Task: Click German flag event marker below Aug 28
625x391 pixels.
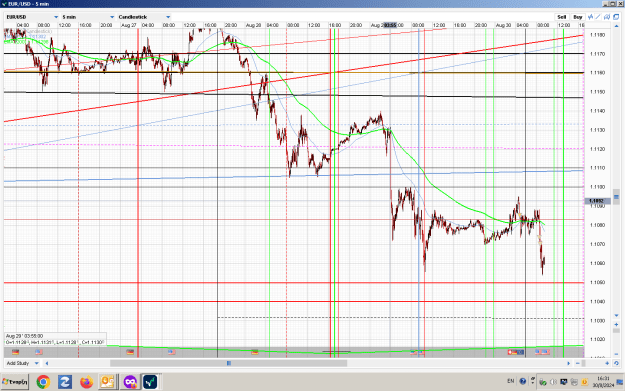Action: pos(255,352)
